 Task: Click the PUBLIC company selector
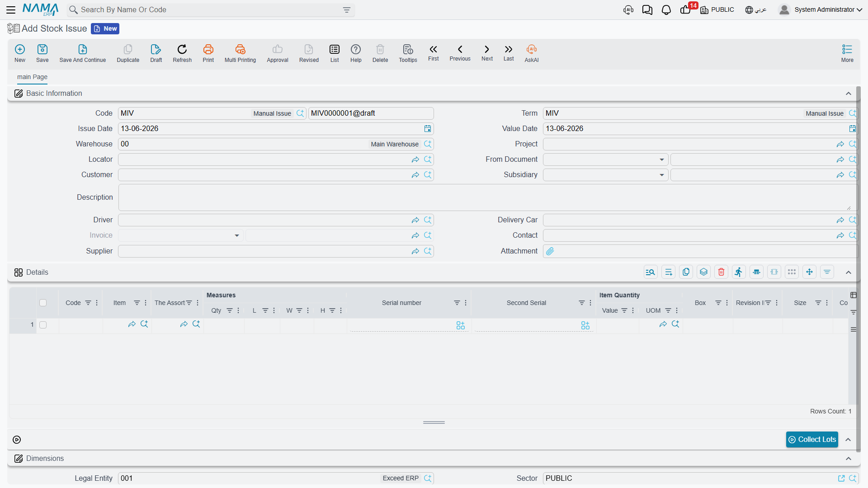coord(717,10)
